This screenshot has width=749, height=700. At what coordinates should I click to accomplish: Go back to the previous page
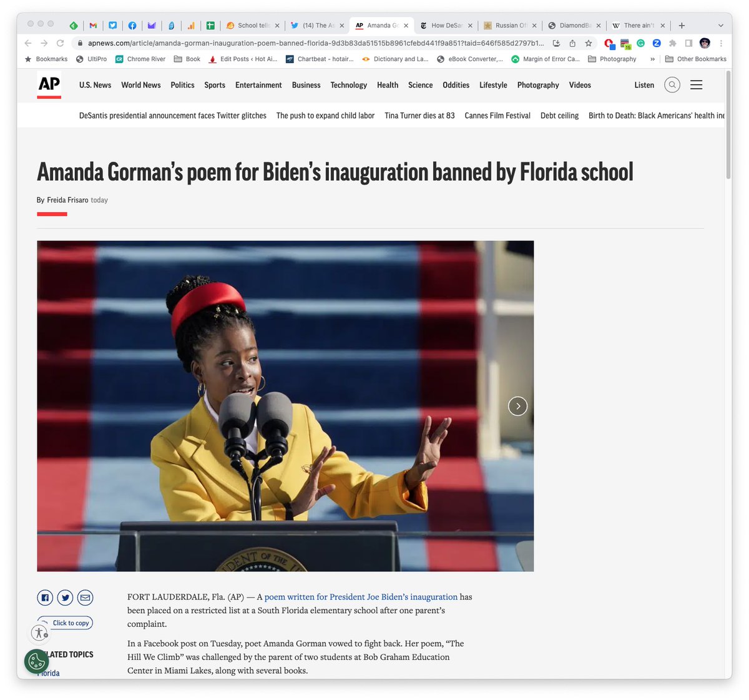(28, 43)
